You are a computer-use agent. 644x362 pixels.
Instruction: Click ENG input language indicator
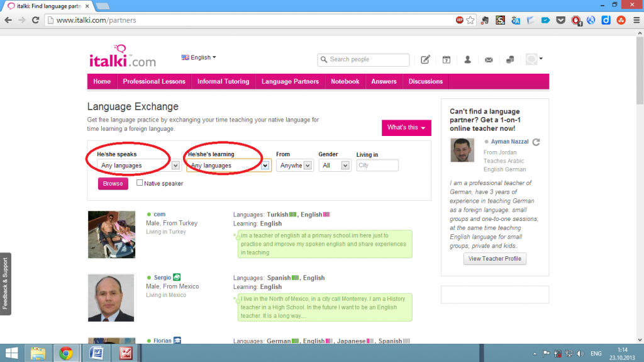[x=596, y=353]
